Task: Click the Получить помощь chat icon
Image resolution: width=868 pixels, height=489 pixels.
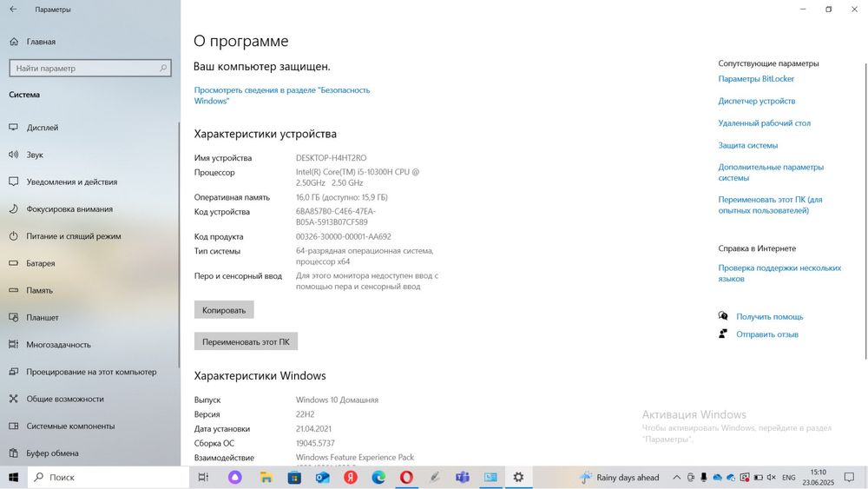Action: tap(723, 315)
